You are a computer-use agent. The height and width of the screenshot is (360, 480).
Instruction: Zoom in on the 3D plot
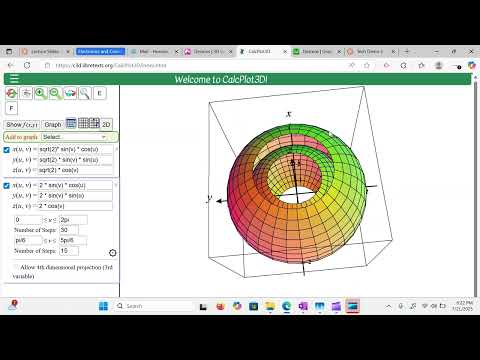click(41, 93)
